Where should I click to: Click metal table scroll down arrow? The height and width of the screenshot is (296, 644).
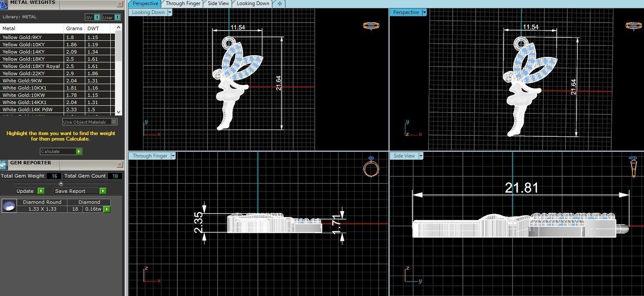click(118, 112)
